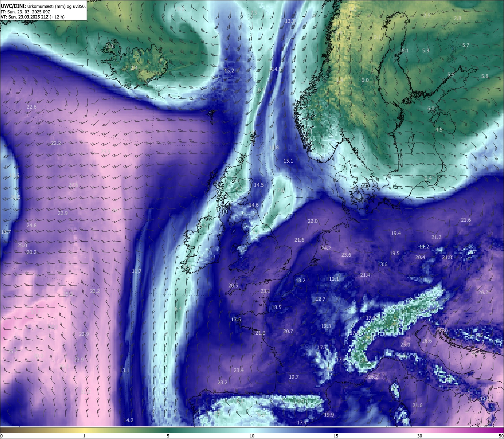The image size is (504, 439).
Task: Click the 20.7 value label
Action: 288,331
